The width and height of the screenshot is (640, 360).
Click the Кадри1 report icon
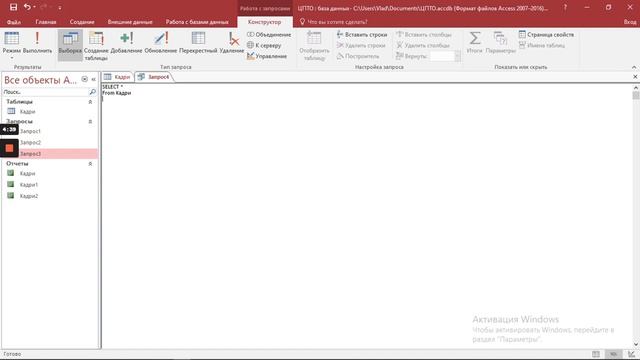[11, 184]
